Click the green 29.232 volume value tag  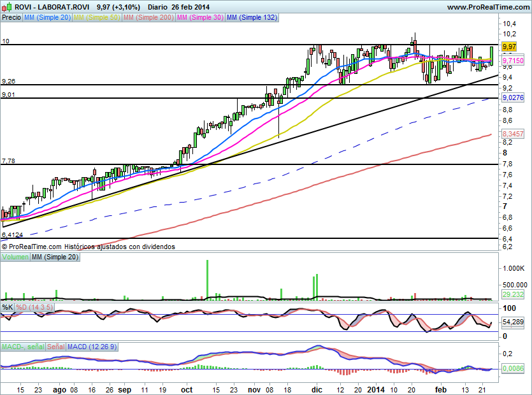click(513, 294)
